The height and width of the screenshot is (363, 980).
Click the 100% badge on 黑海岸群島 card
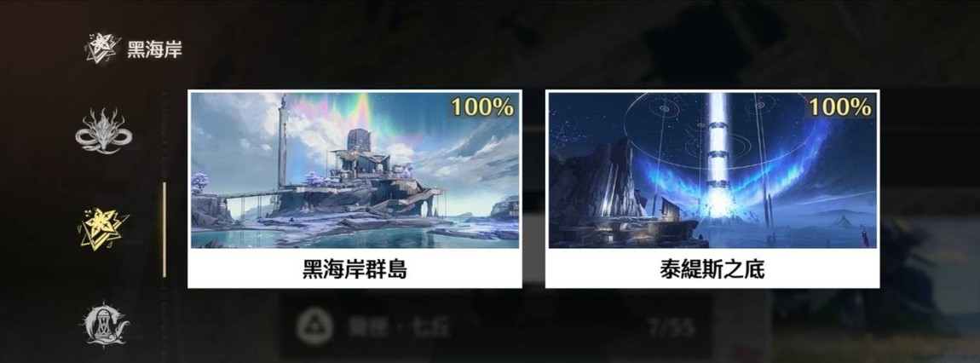tap(482, 107)
